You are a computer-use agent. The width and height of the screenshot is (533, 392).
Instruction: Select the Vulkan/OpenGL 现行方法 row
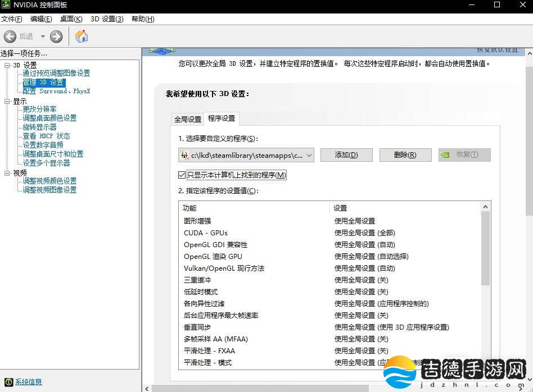pos(329,268)
